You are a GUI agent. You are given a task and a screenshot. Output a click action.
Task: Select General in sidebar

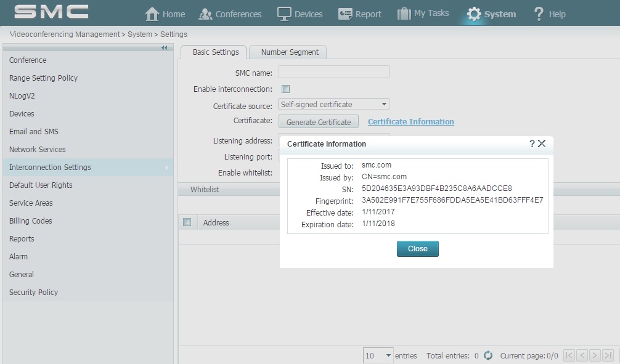[88, 274]
